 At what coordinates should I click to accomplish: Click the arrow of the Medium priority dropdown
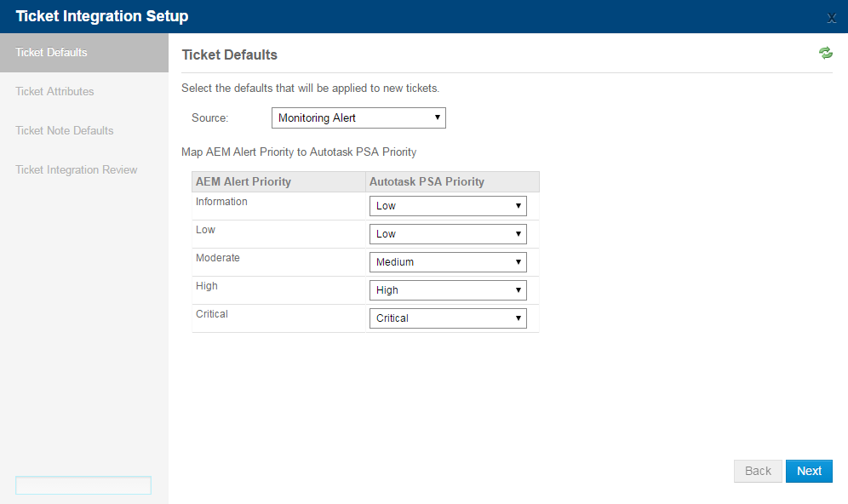coord(519,261)
